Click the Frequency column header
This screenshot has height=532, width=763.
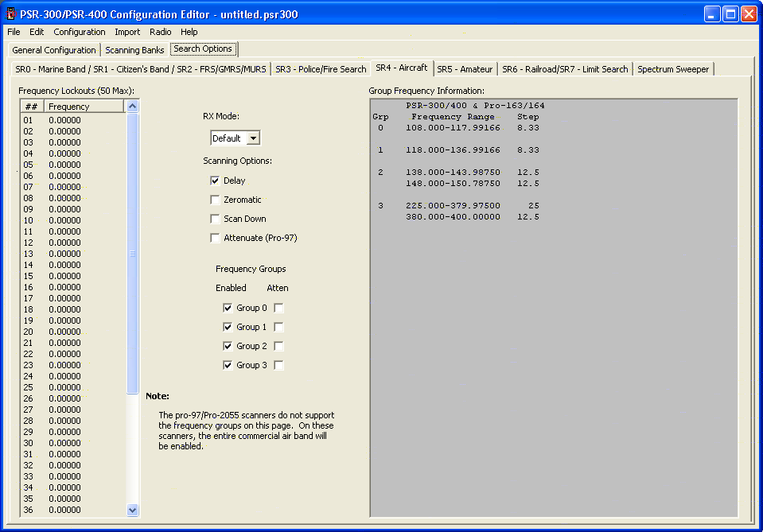click(x=84, y=107)
